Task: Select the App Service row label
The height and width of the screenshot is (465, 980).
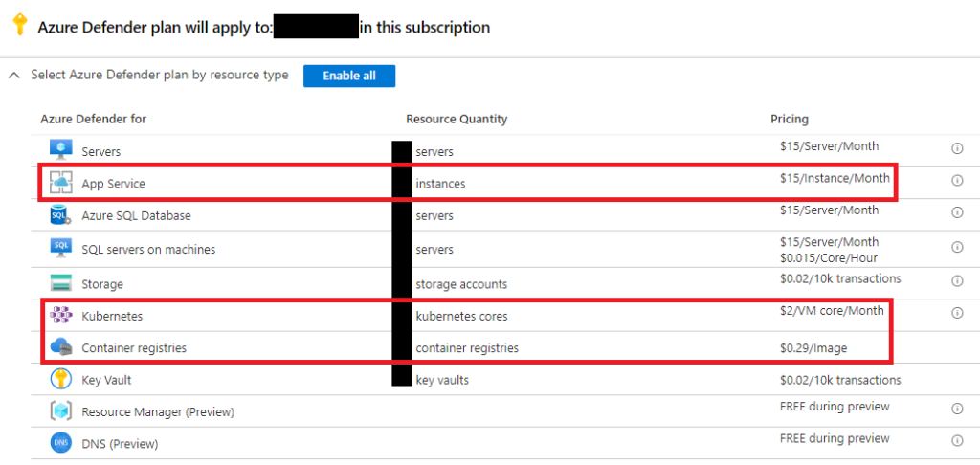Action: [x=113, y=184]
